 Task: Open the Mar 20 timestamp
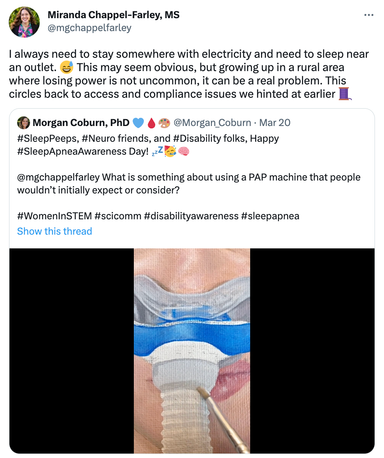275,123
